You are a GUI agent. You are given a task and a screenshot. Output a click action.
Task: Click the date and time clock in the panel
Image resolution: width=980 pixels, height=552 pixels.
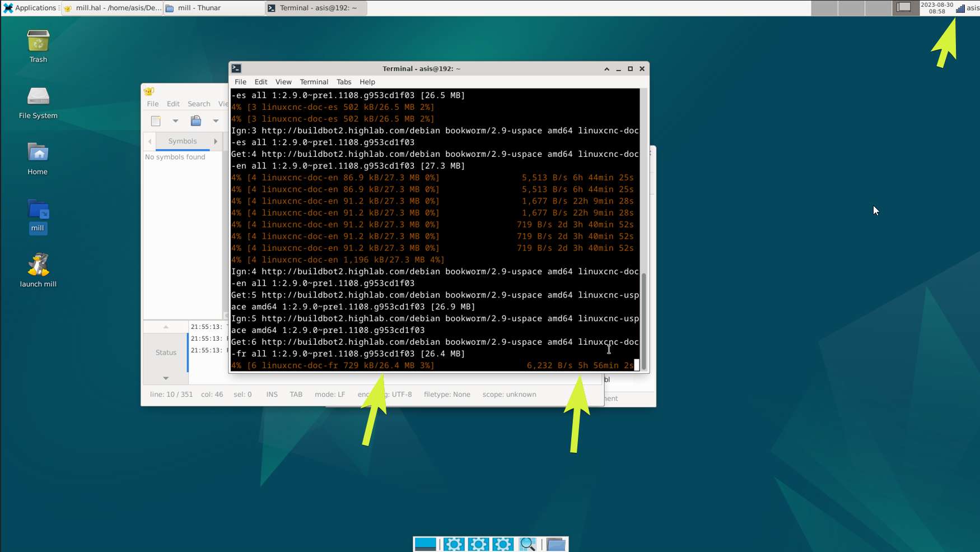point(937,8)
